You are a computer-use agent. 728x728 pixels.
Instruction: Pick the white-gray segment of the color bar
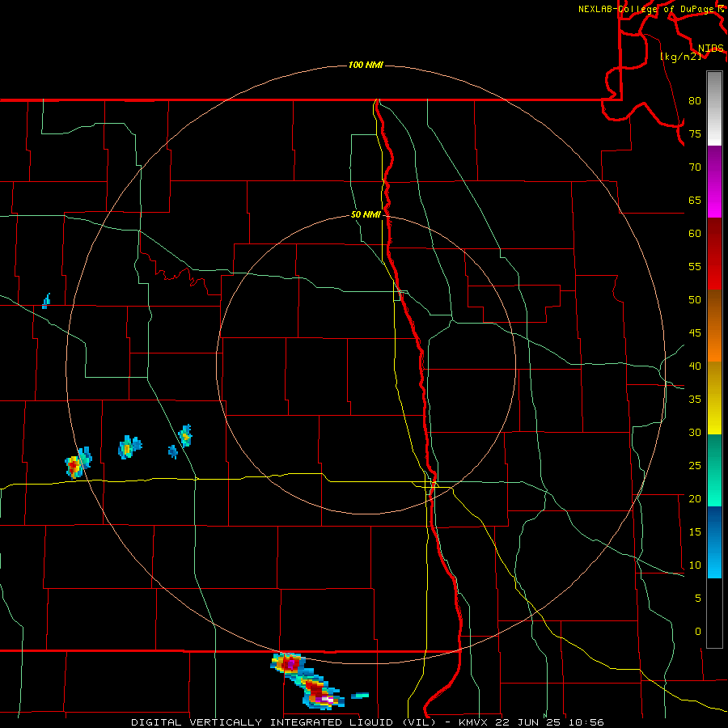pos(714,108)
